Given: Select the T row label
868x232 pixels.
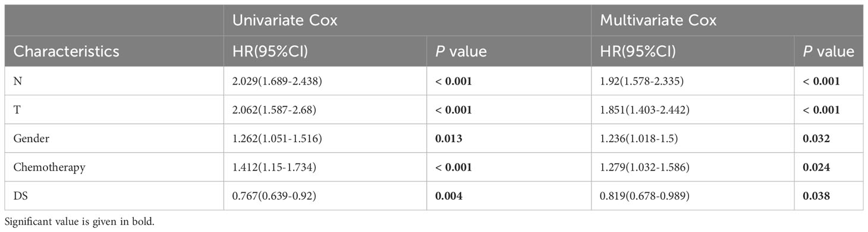Looking at the screenshot, I should (x=17, y=109).
